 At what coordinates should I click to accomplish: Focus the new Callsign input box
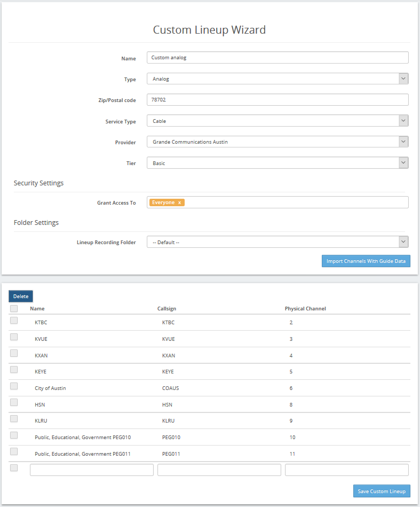coord(219,470)
